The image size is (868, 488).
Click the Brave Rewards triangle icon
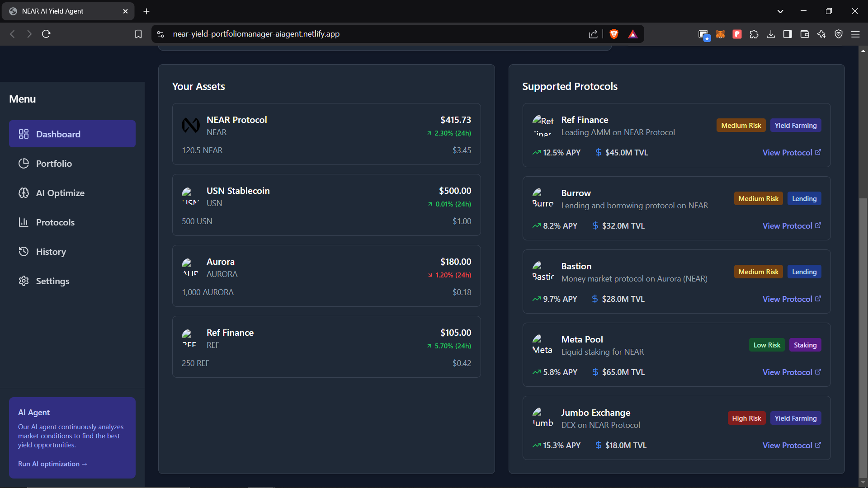point(632,34)
